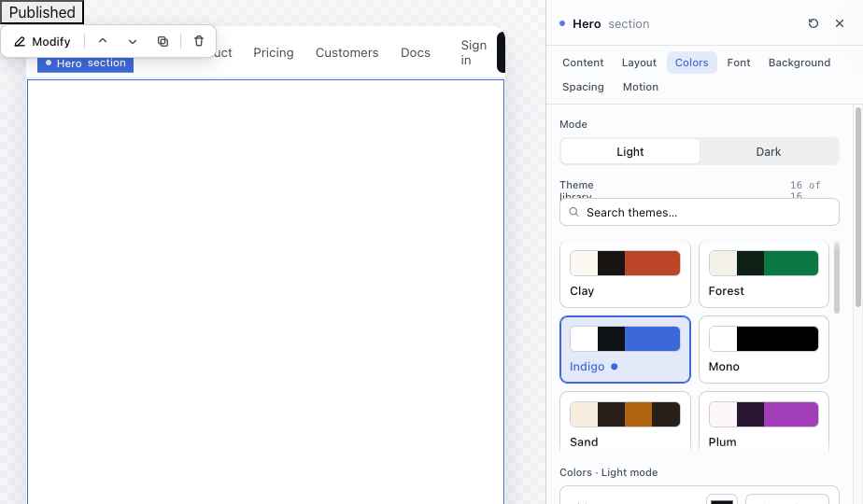Screen dimensions: 863x504
Task: Select the Light mode option
Action: click(x=630, y=151)
